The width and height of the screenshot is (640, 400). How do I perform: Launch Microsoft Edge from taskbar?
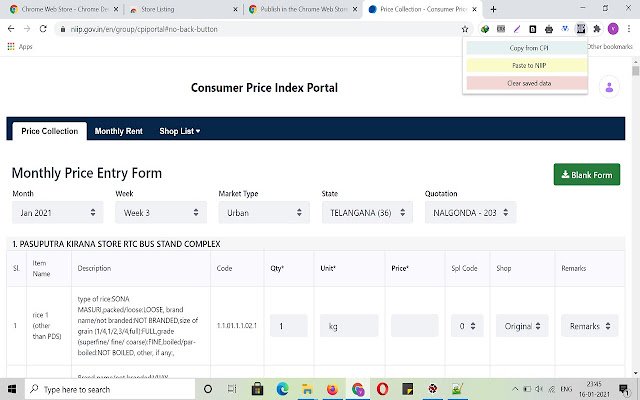click(282, 389)
